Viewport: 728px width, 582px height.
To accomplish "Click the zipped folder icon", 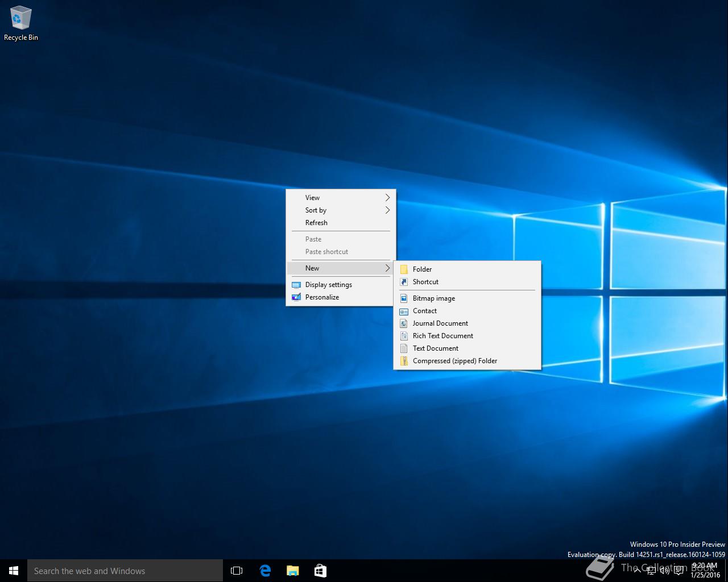I will click(x=404, y=361).
